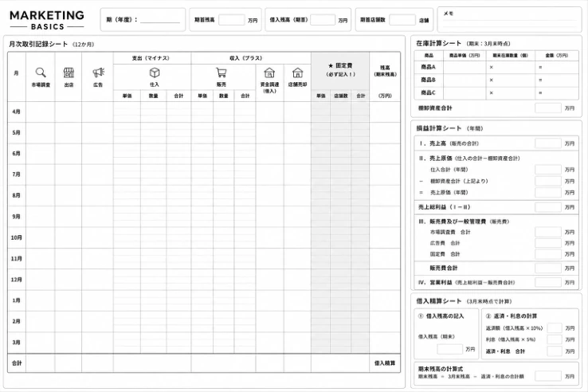
Task: Click the 期首店舗数 input box
Action: click(x=402, y=20)
